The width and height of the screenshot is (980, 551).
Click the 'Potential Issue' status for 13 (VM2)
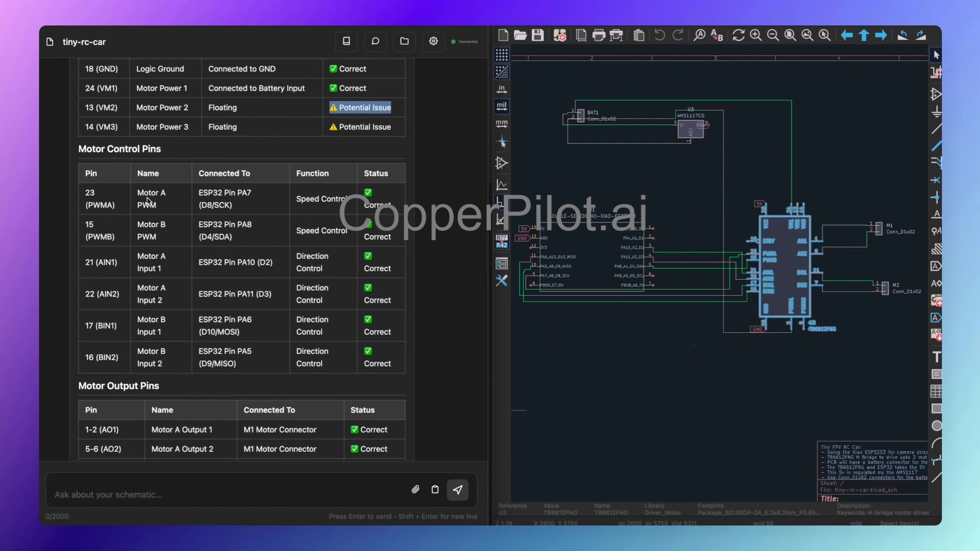point(360,108)
